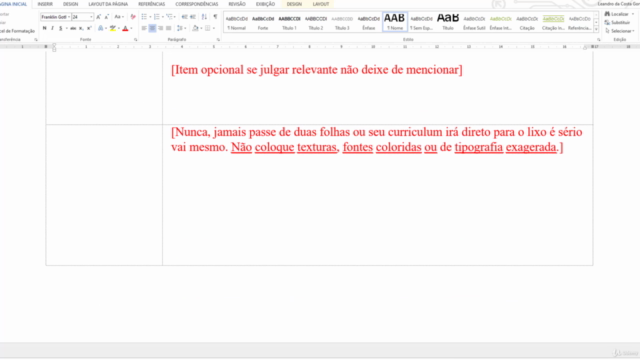Clear all text formatting
640x360 pixels.
pyautogui.click(x=133, y=17)
